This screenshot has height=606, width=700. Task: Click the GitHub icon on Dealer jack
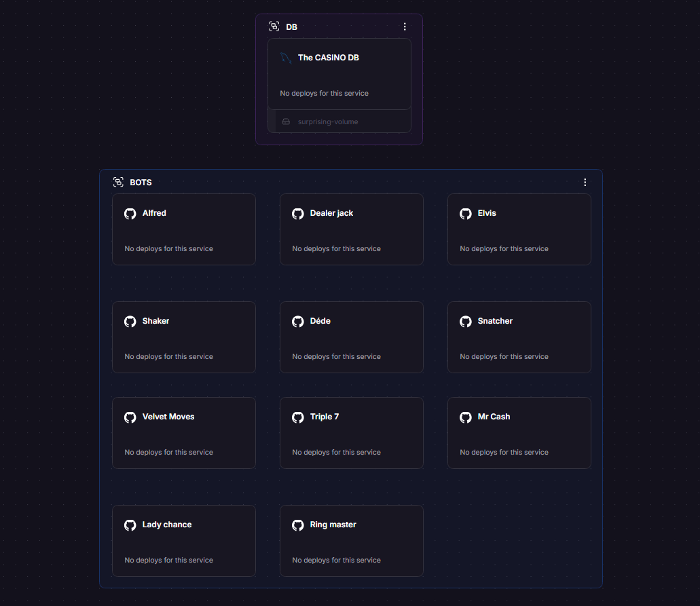(297, 214)
